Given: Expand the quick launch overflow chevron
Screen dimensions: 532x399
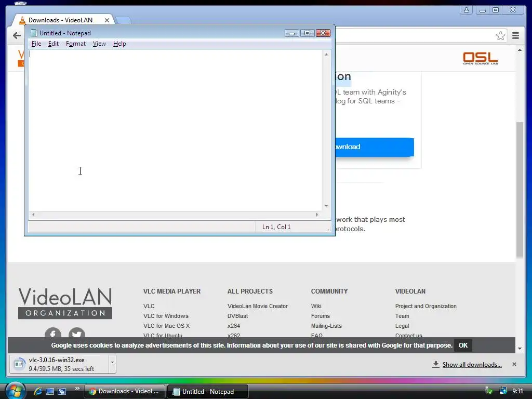Looking at the screenshot, I should coord(77,389).
